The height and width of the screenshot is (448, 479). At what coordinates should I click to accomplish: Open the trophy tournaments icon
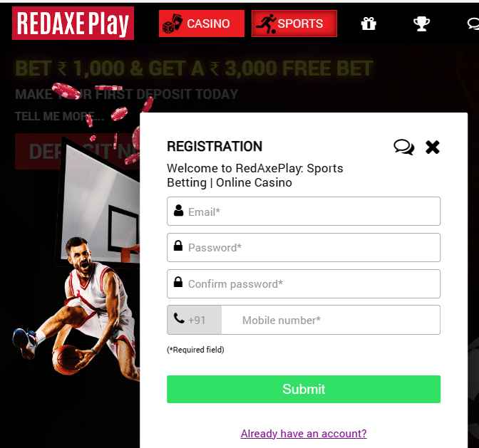pyautogui.click(x=421, y=24)
